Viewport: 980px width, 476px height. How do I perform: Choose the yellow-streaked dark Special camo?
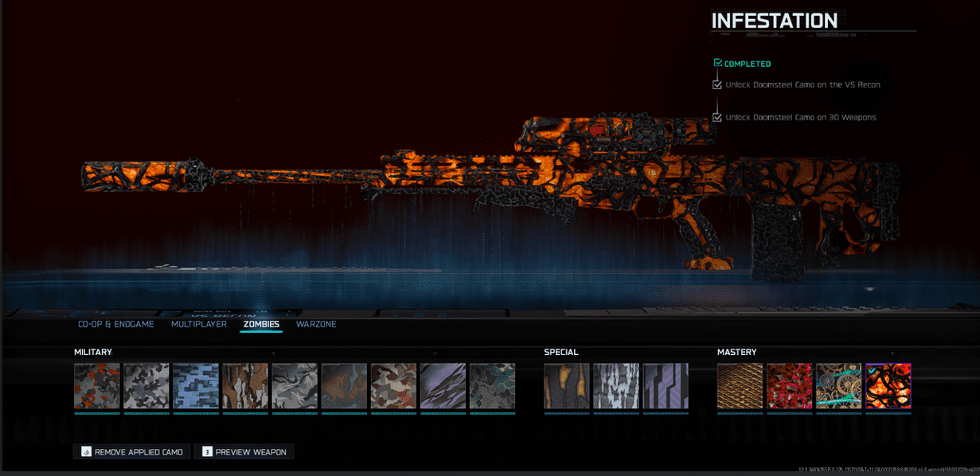coord(567,386)
